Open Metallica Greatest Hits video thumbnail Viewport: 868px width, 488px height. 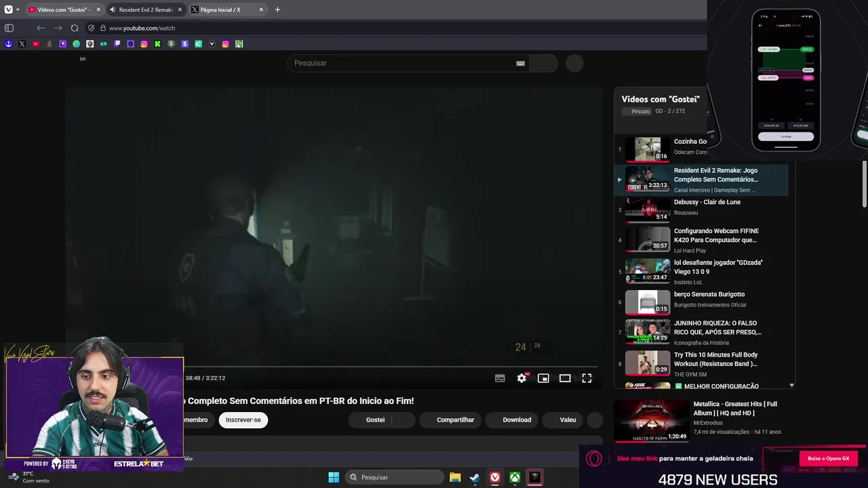tap(652, 420)
